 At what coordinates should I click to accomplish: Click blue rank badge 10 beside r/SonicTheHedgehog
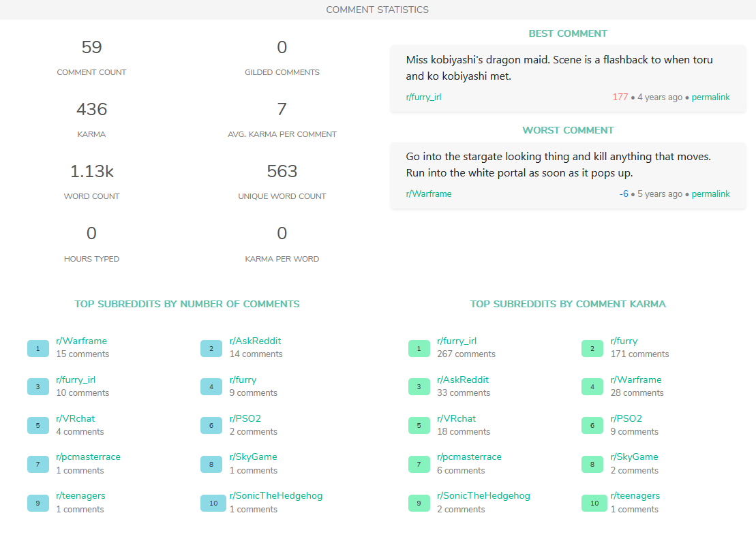pos(213,503)
